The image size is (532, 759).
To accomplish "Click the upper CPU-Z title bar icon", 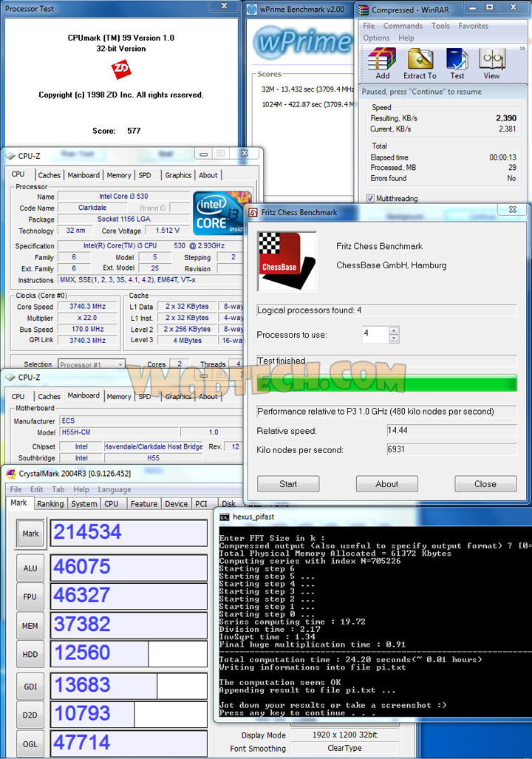I will tap(10, 156).
